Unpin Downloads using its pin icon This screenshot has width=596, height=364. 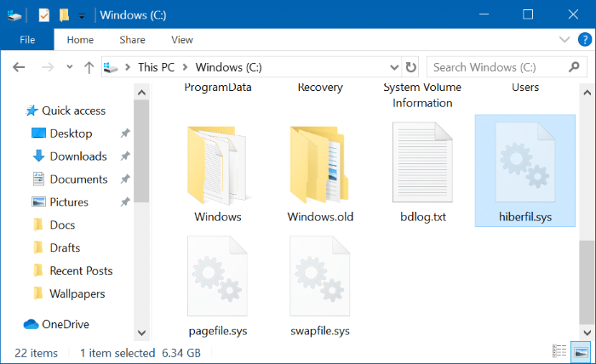point(125,156)
